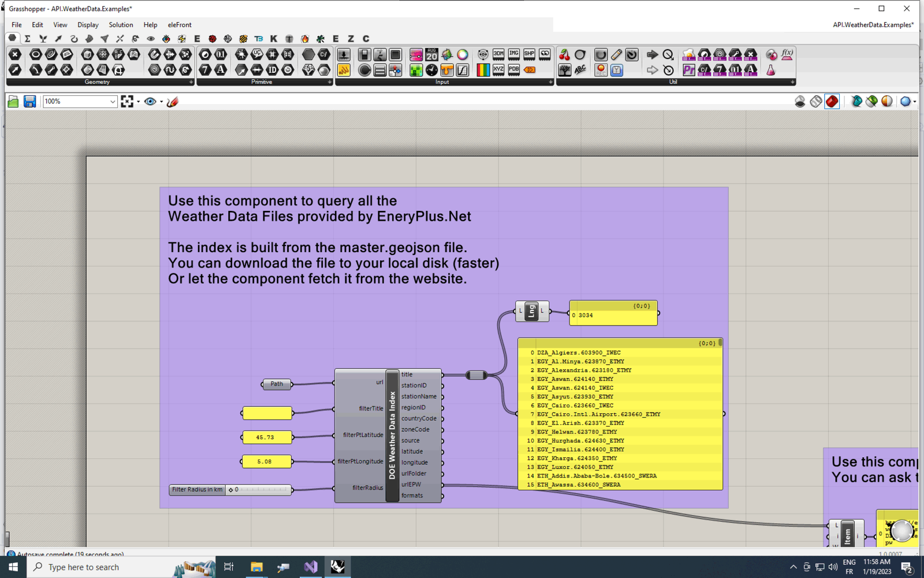Expand the Util panel group arrow

tap(792, 82)
